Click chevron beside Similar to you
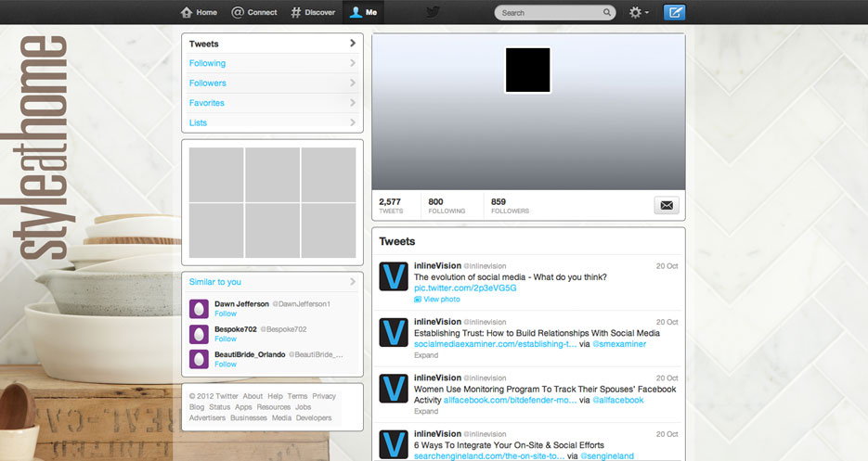The width and height of the screenshot is (868, 461). [353, 282]
